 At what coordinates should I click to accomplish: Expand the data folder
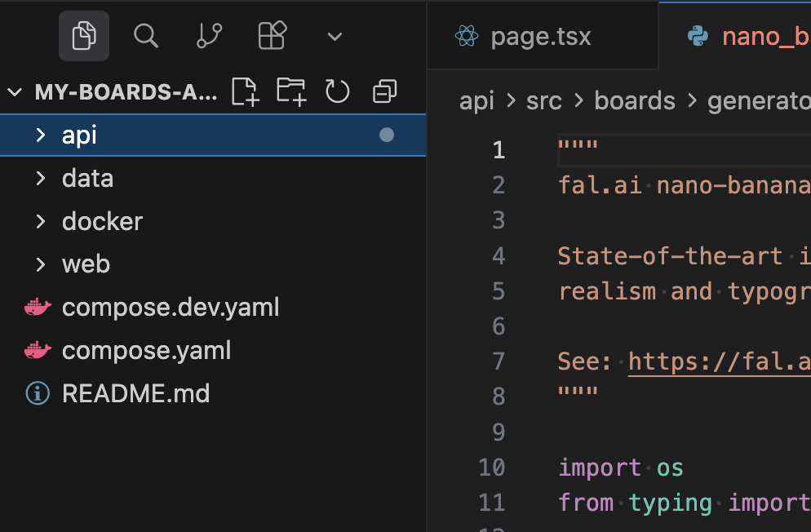click(x=87, y=179)
